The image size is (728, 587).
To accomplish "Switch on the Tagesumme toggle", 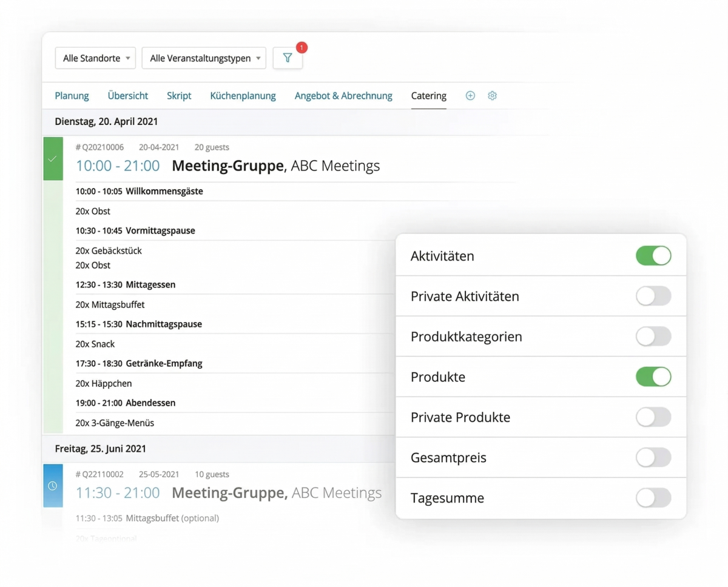I will [653, 498].
